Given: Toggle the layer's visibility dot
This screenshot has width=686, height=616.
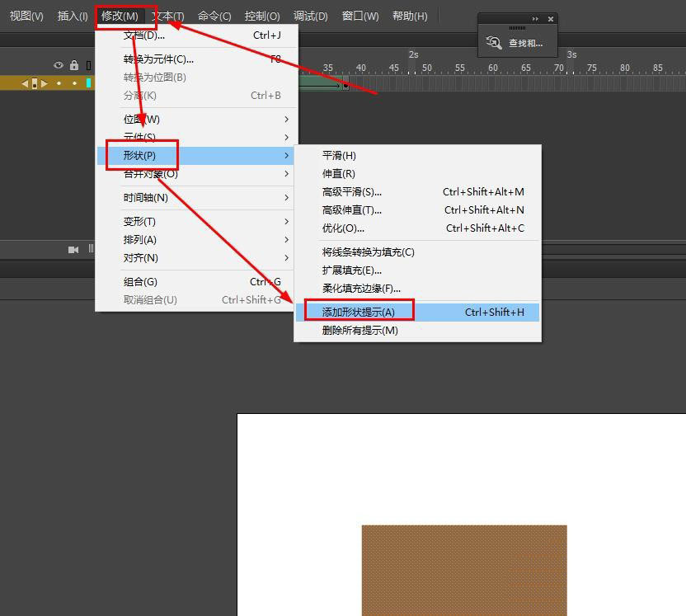Looking at the screenshot, I should (59, 83).
